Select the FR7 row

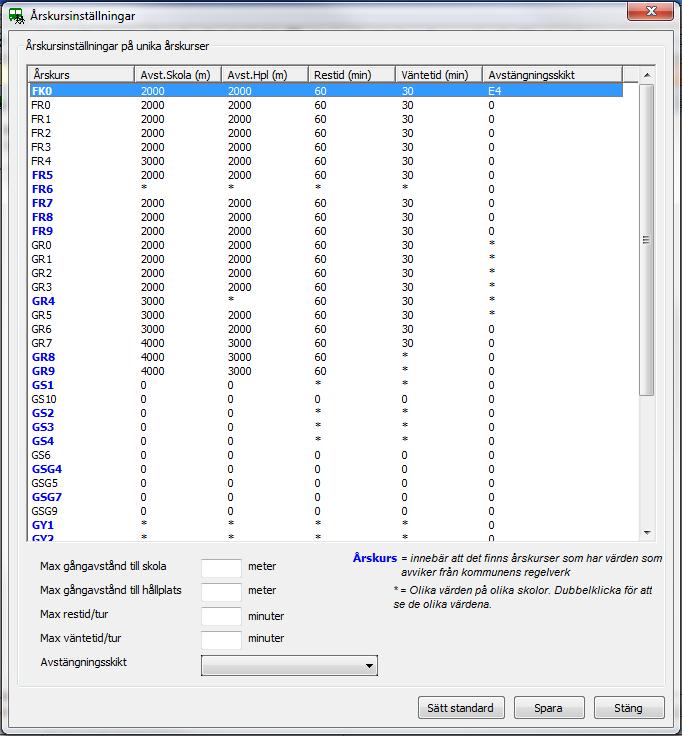[326, 203]
